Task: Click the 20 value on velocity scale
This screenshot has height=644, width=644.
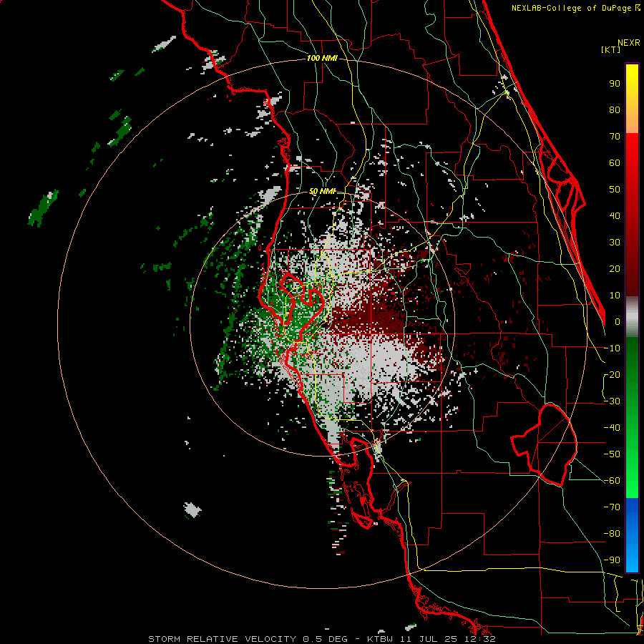Action: [x=615, y=268]
